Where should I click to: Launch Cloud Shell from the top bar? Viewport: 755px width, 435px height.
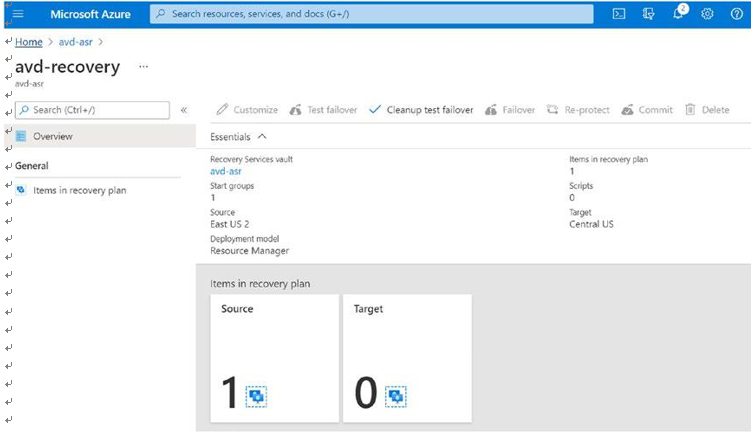point(619,14)
